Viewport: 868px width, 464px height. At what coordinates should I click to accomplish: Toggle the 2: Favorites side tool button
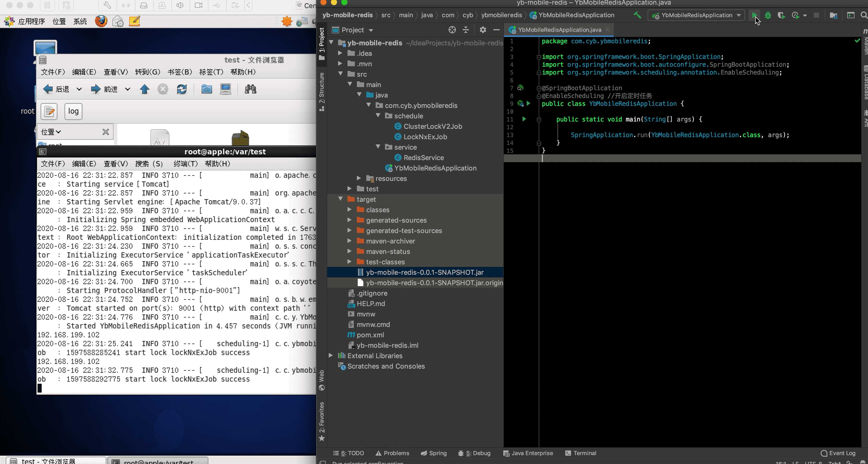[x=322, y=422]
